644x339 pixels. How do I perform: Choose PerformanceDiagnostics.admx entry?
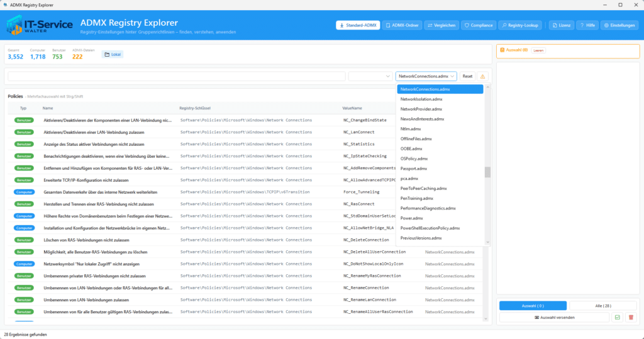click(440, 208)
